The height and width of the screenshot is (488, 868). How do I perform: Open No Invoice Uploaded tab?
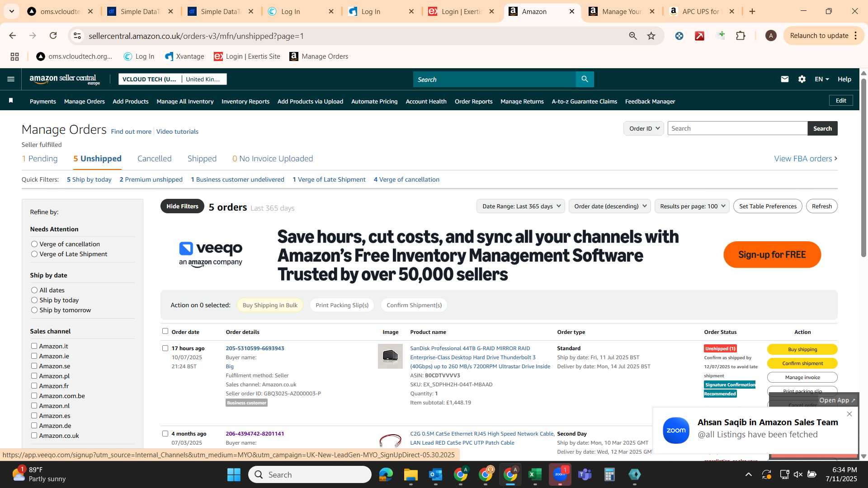pos(273,159)
